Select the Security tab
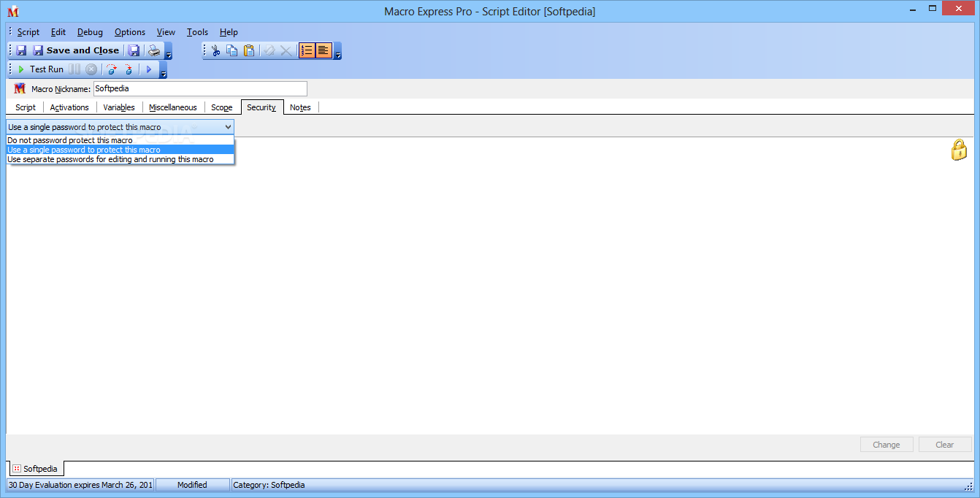The image size is (980, 498). coord(261,107)
